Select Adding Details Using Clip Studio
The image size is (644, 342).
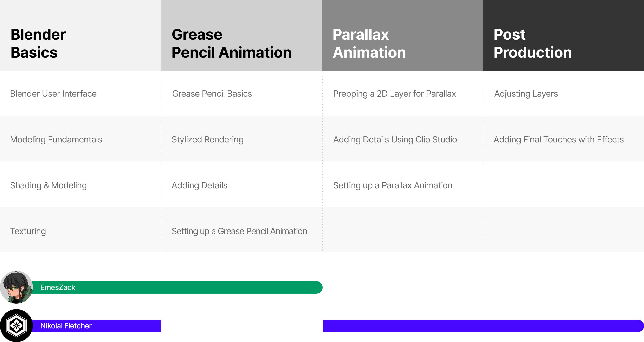pyautogui.click(x=395, y=139)
